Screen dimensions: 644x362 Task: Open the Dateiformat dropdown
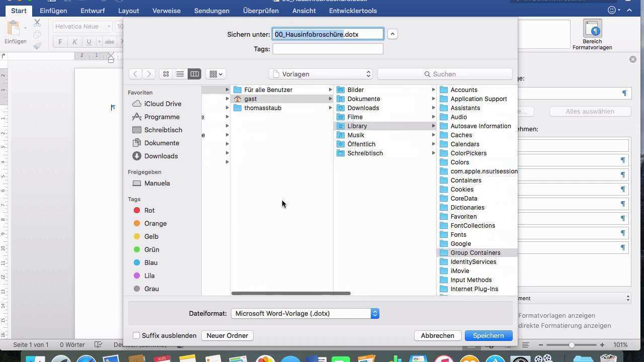(305, 313)
